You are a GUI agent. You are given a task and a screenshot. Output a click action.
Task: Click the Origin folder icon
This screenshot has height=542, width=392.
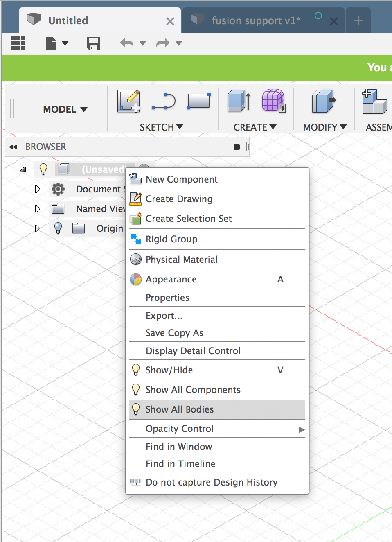coord(79,228)
